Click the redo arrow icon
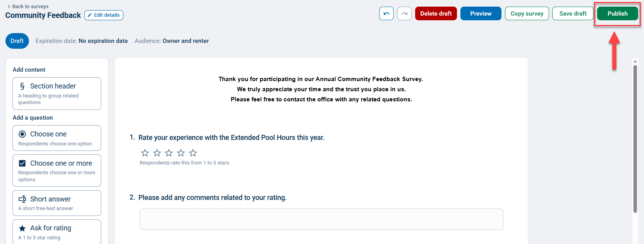 coord(404,14)
